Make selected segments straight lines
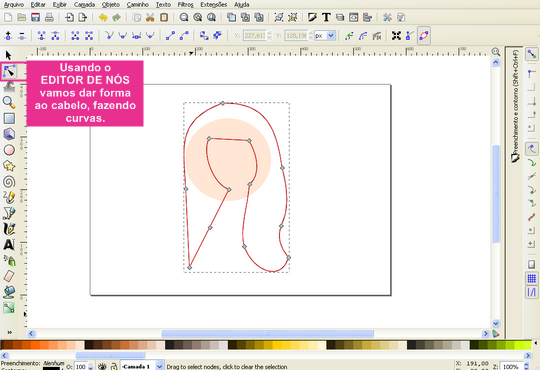540x370 pixels. point(170,35)
